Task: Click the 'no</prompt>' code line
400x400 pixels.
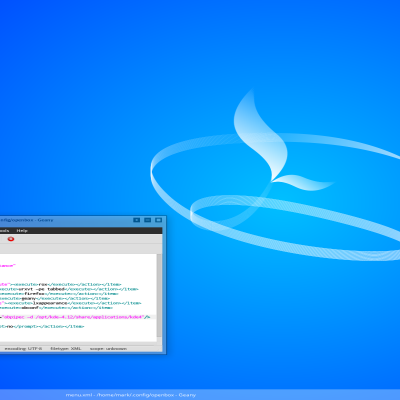Action: pos(42,327)
